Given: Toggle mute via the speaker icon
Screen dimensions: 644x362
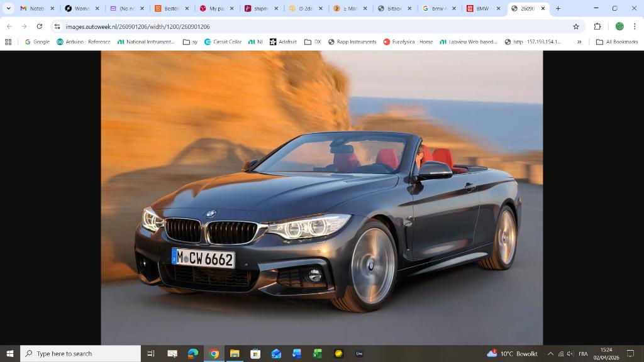Looking at the screenshot, I should click(569, 353).
